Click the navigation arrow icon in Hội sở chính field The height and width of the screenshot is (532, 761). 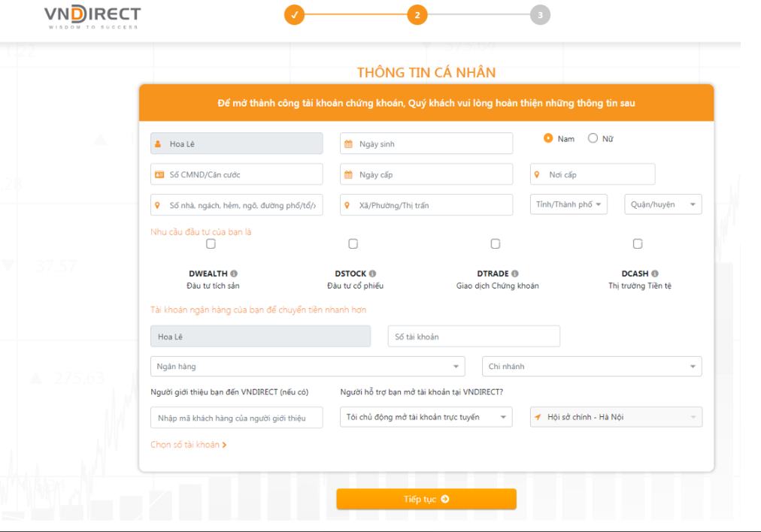click(x=538, y=417)
